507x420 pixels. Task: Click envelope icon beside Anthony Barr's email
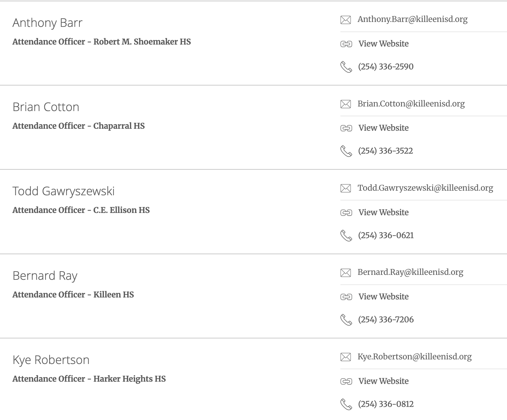[x=346, y=20]
